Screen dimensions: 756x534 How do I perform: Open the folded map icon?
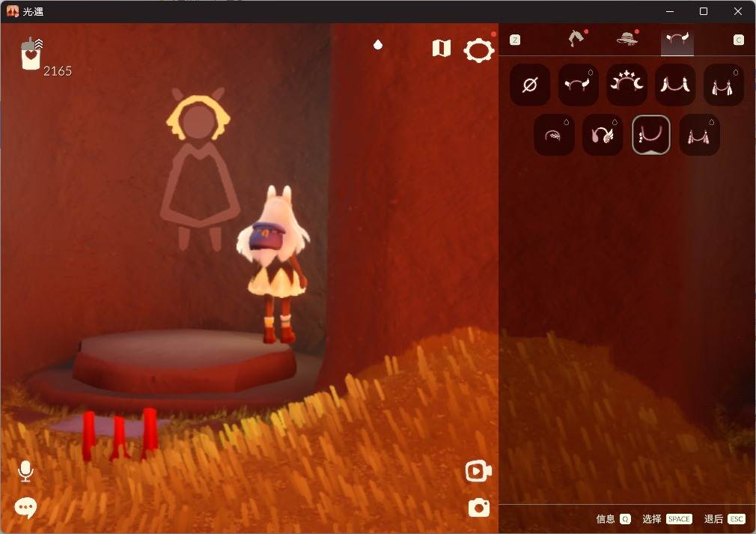pos(442,48)
